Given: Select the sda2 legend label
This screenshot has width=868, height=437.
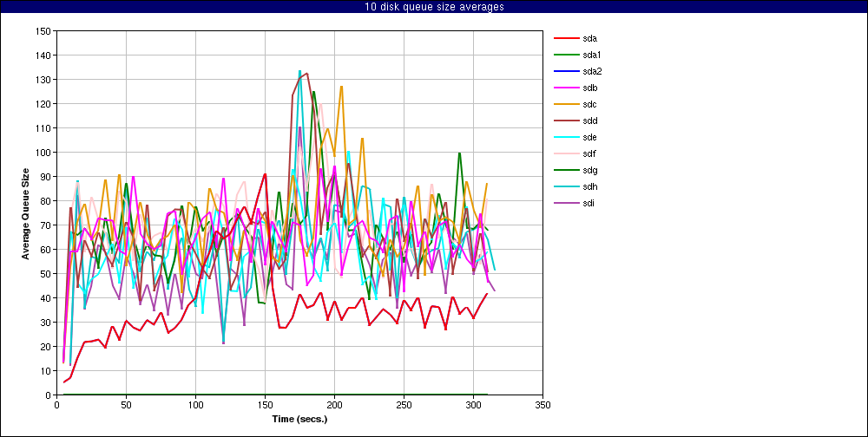Looking at the screenshot, I should tap(592, 71).
